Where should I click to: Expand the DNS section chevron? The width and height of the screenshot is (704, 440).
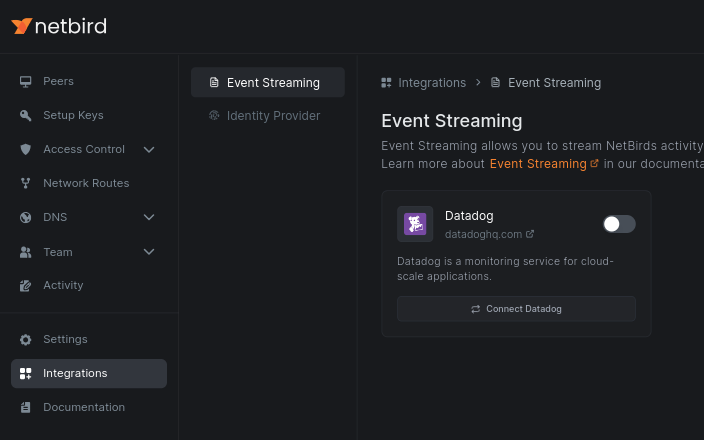(149, 217)
